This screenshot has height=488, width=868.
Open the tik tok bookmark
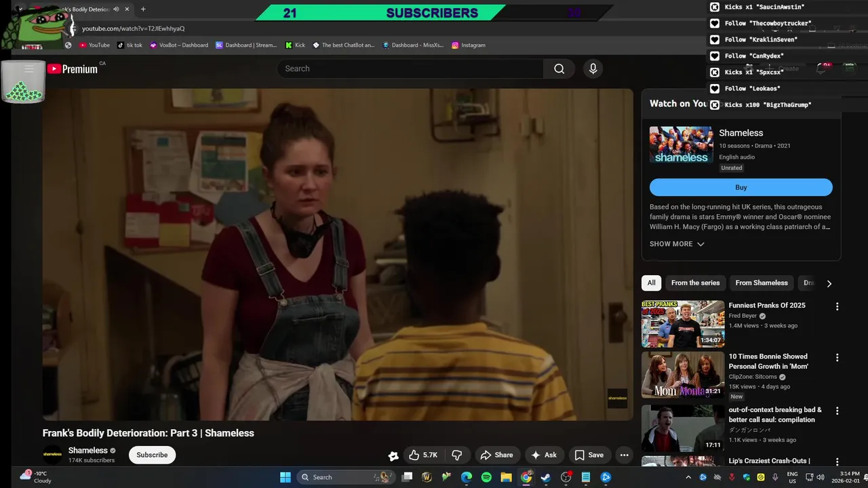pyautogui.click(x=130, y=45)
